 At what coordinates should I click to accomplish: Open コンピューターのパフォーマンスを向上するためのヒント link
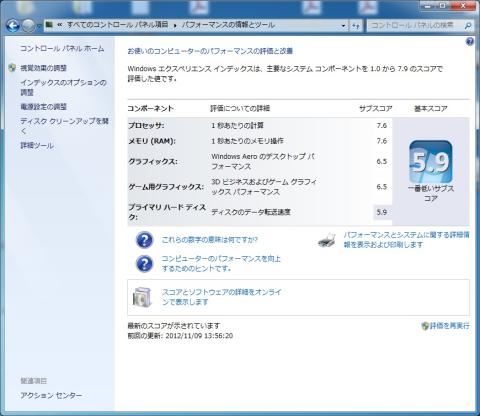[221, 263]
